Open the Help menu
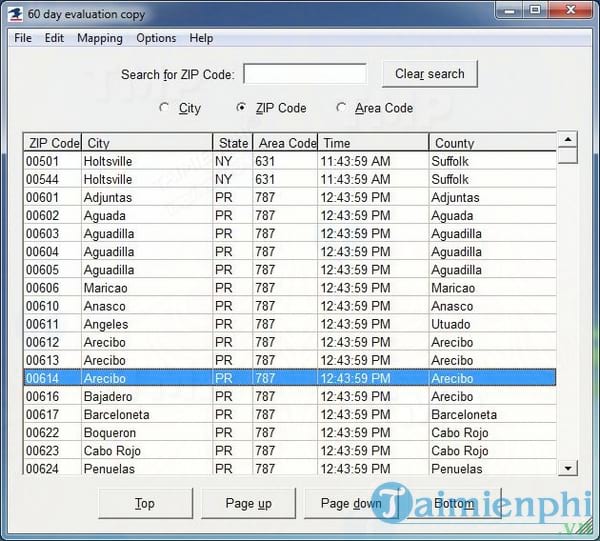This screenshot has height=541, width=600. click(x=201, y=38)
